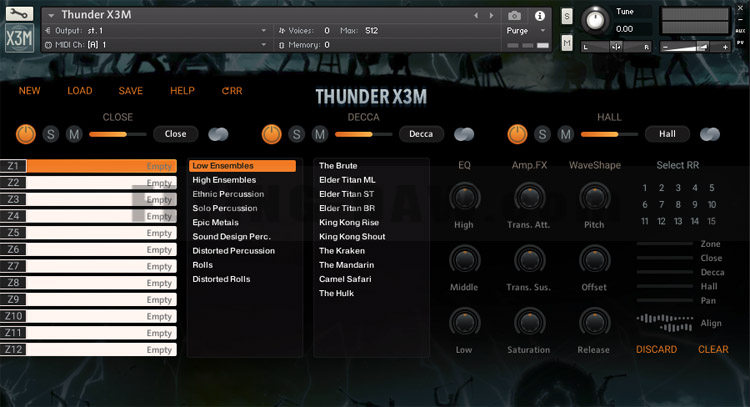
Task: Open the instrument info icon
Action: point(540,16)
